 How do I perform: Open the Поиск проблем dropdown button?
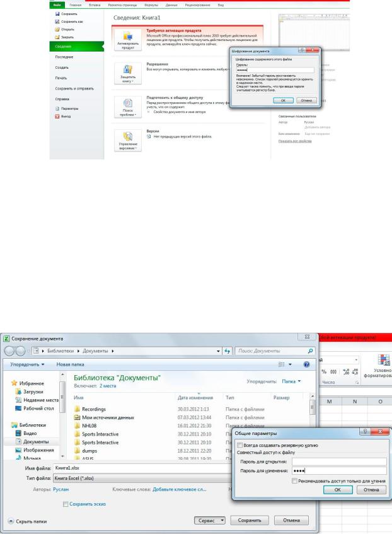[128, 107]
